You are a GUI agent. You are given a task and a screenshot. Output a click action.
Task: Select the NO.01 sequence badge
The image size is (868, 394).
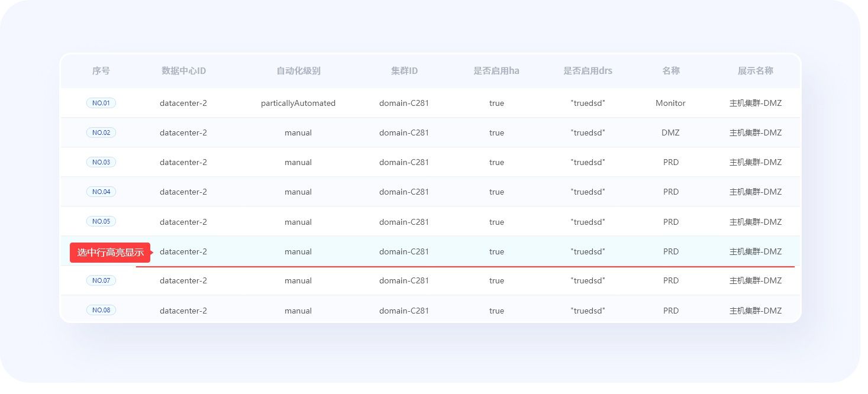101,103
